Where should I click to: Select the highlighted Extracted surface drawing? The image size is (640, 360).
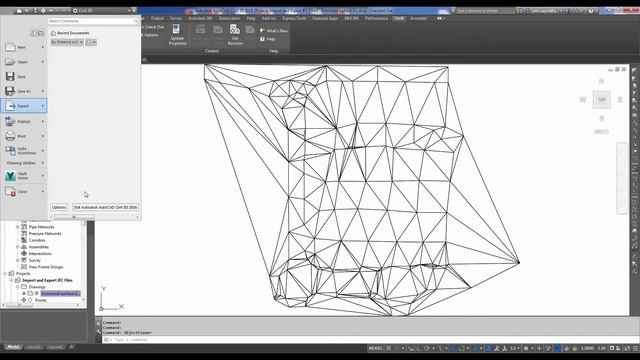61,293
